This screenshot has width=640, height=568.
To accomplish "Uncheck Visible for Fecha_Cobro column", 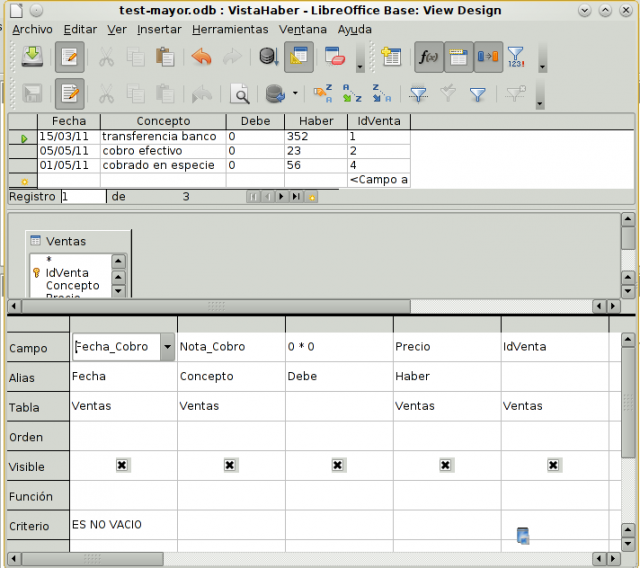I will 122,465.
